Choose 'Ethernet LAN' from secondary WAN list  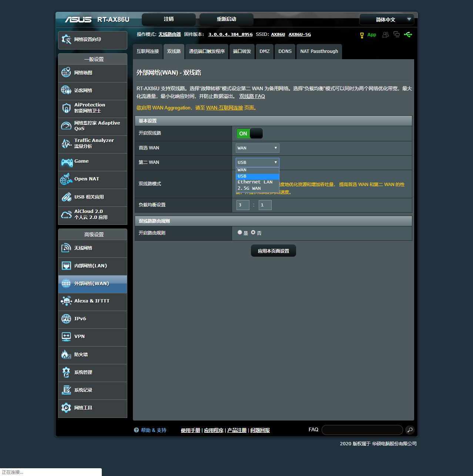[255, 182]
